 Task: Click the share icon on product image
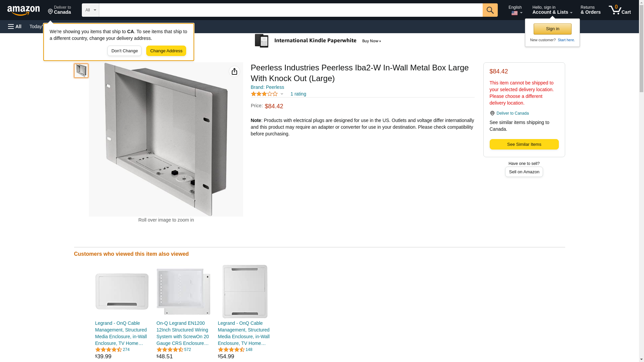tap(234, 71)
